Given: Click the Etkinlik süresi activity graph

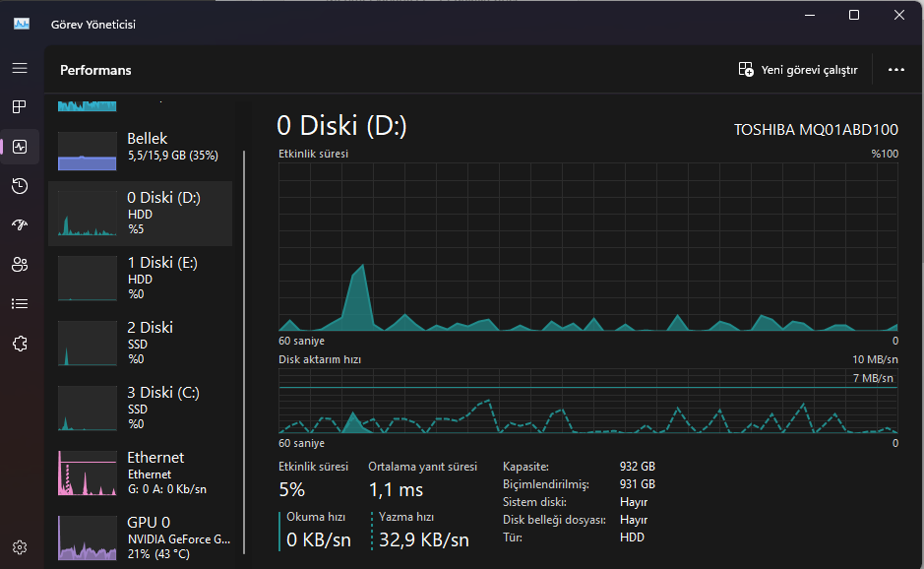Looking at the screenshot, I should coord(588,246).
